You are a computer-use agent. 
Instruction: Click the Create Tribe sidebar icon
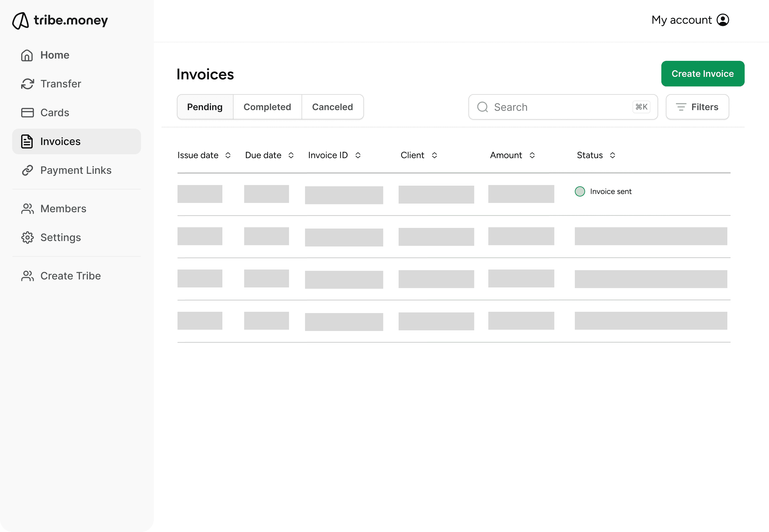[x=27, y=276]
